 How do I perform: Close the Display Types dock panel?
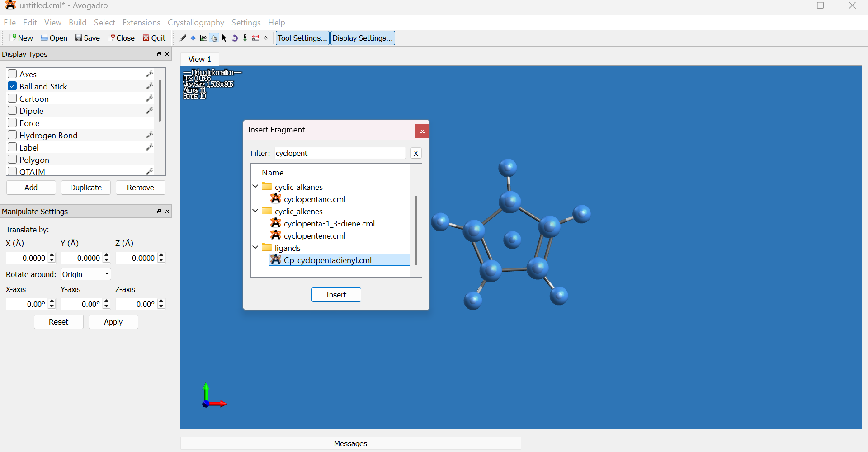point(168,54)
